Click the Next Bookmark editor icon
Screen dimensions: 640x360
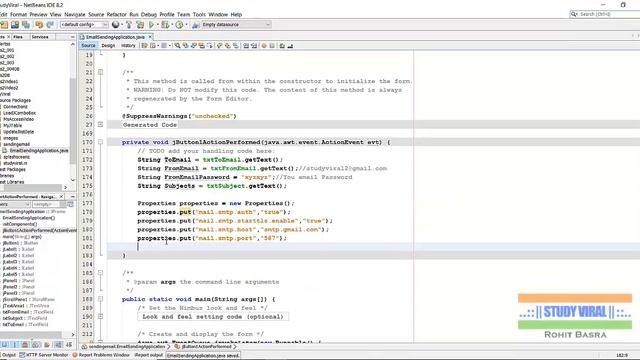pyautogui.click(x=227, y=46)
